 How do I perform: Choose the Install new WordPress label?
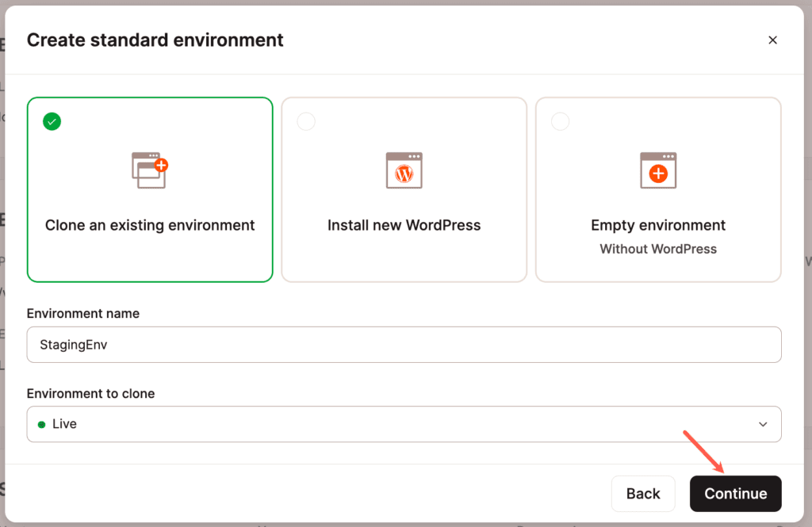pyautogui.click(x=404, y=225)
